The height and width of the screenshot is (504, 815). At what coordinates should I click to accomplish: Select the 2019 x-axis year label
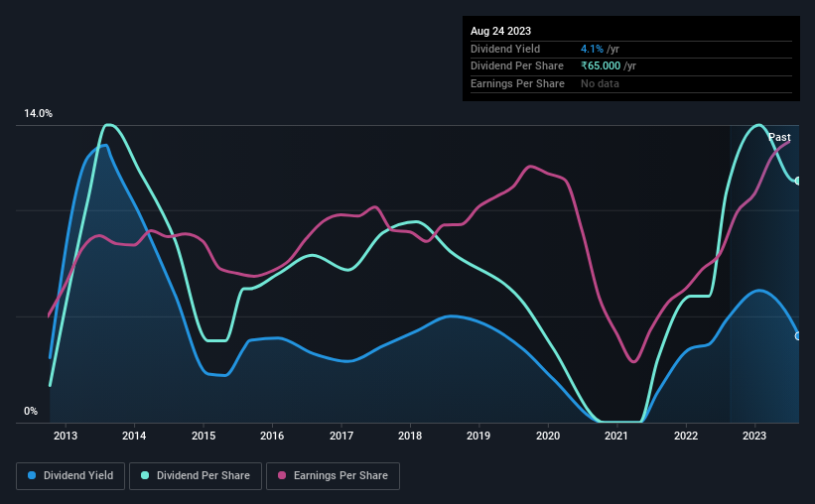[x=478, y=436]
